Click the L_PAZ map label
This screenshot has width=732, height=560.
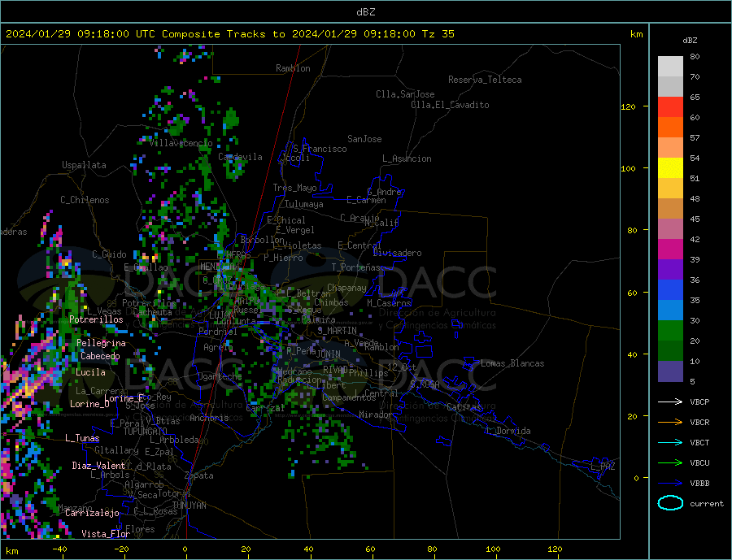[x=603, y=467]
